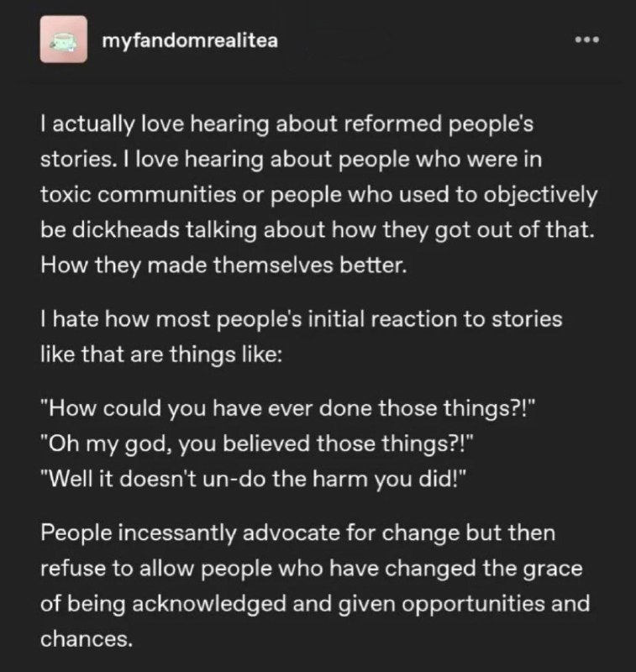The width and height of the screenshot is (636, 672).
Task: Open the three-dot post options menu
Action: (586, 39)
